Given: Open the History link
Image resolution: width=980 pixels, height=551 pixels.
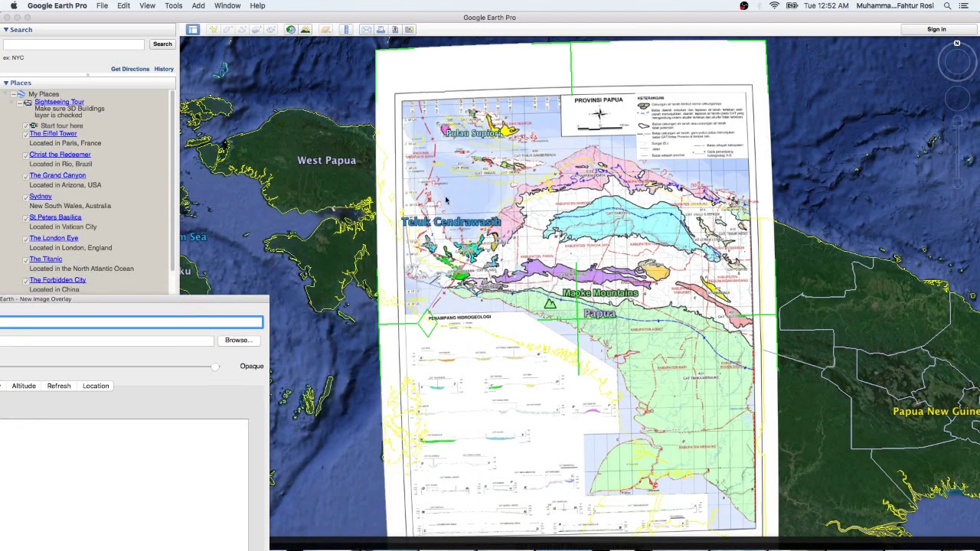Looking at the screenshot, I should [x=164, y=69].
